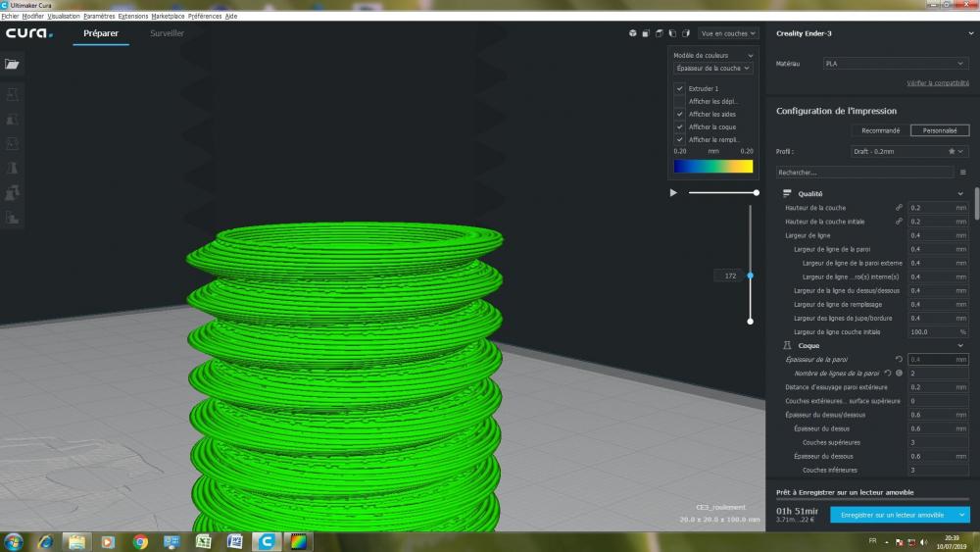This screenshot has width=980, height=552.
Task: Open Excel from the taskbar
Action: tap(203, 541)
